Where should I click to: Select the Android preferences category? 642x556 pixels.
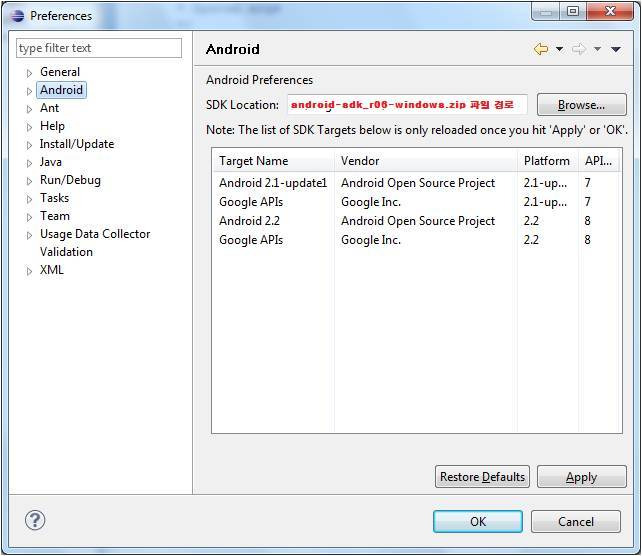(x=61, y=90)
